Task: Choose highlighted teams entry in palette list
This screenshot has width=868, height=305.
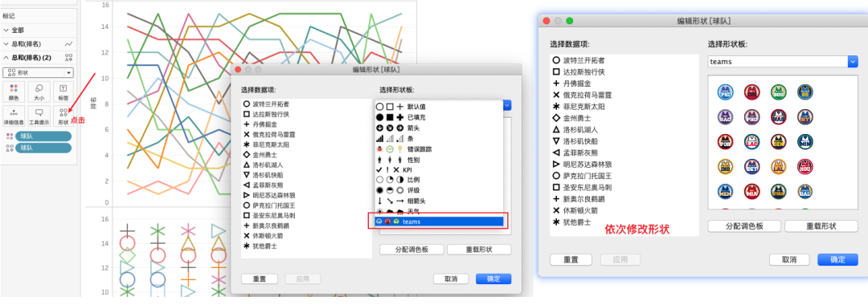Action: (x=439, y=221)
